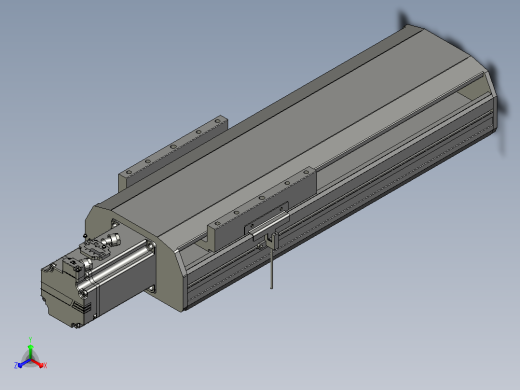520x390 pixels.
Task: Select the thin vertical pin below the sensor
Action: coord(271,268)
